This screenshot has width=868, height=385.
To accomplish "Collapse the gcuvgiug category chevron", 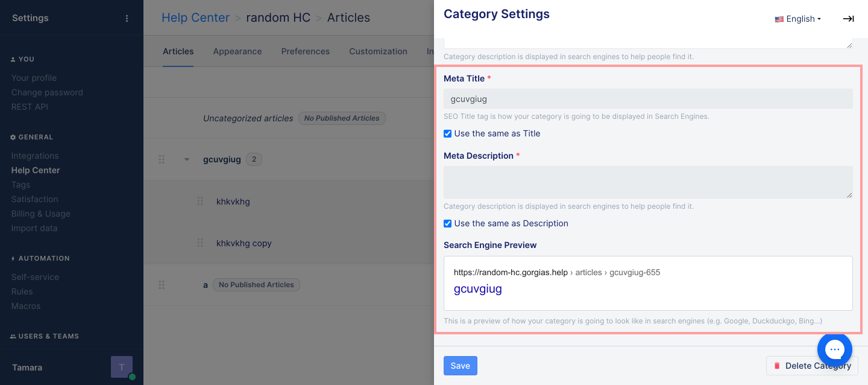I will (186, 159).
